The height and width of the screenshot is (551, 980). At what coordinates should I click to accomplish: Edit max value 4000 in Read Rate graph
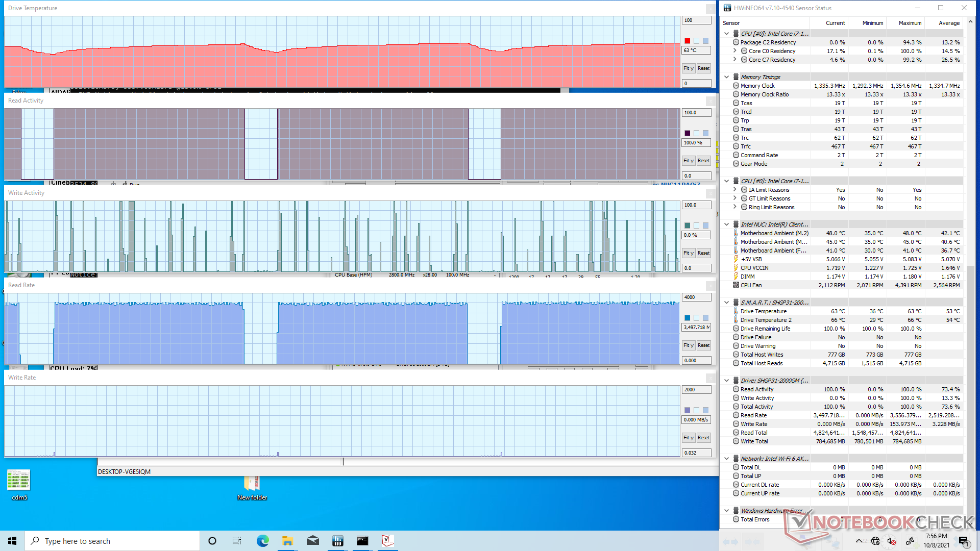coord(696,297)
